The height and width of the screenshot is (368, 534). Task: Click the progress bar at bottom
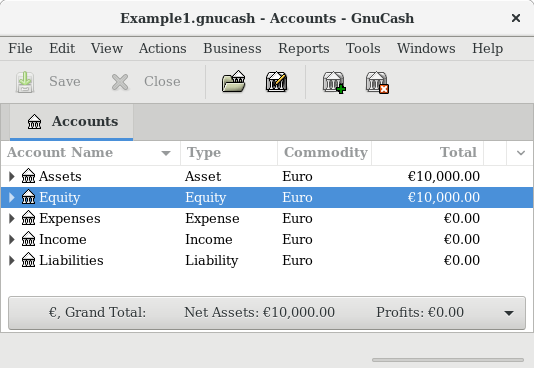448,360
